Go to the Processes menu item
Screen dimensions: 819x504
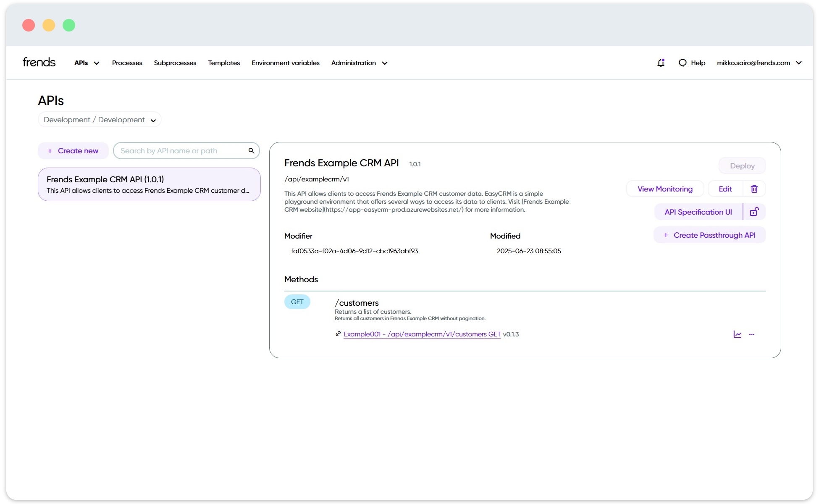pos(127,63)
